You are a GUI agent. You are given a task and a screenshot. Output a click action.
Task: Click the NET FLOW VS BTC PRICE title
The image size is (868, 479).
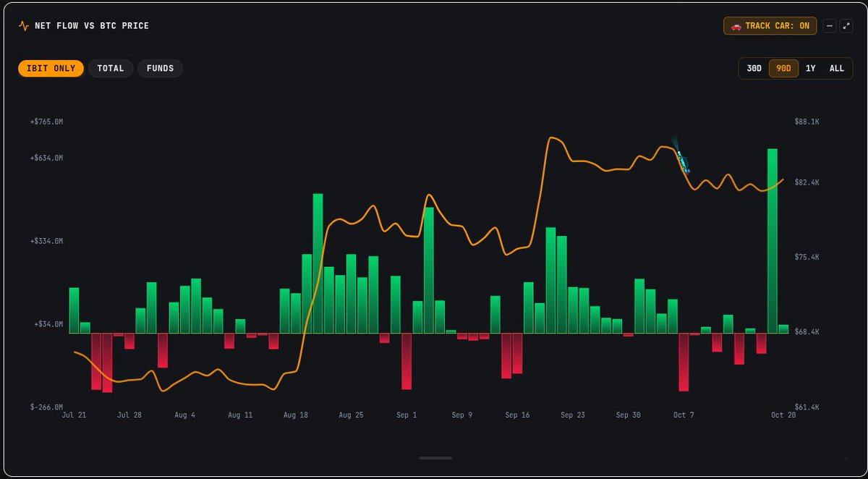point(92,26)
